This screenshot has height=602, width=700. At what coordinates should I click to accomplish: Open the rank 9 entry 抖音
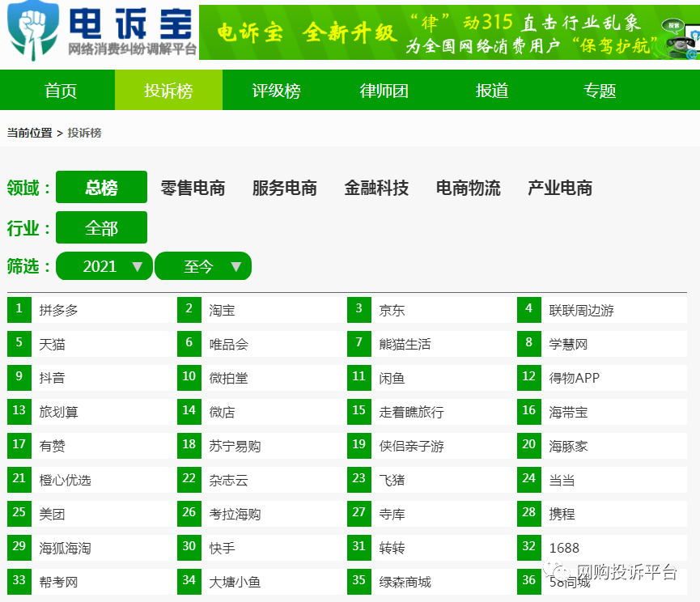point(52,378)
